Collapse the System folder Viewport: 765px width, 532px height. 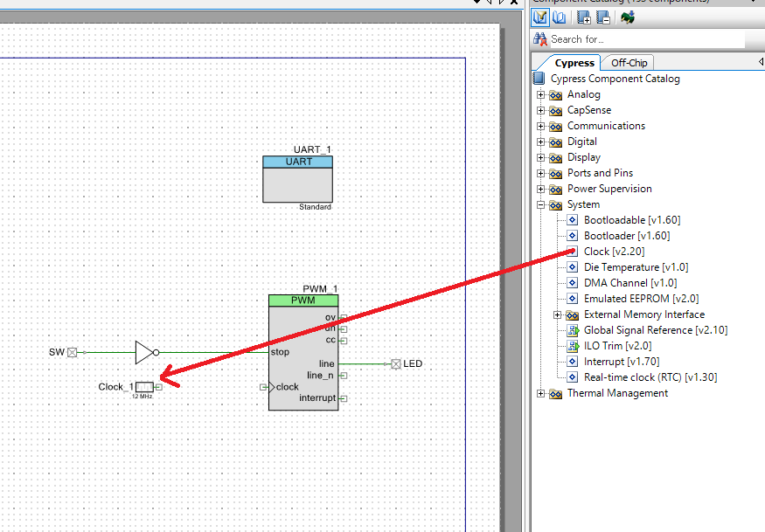[540, 204]
